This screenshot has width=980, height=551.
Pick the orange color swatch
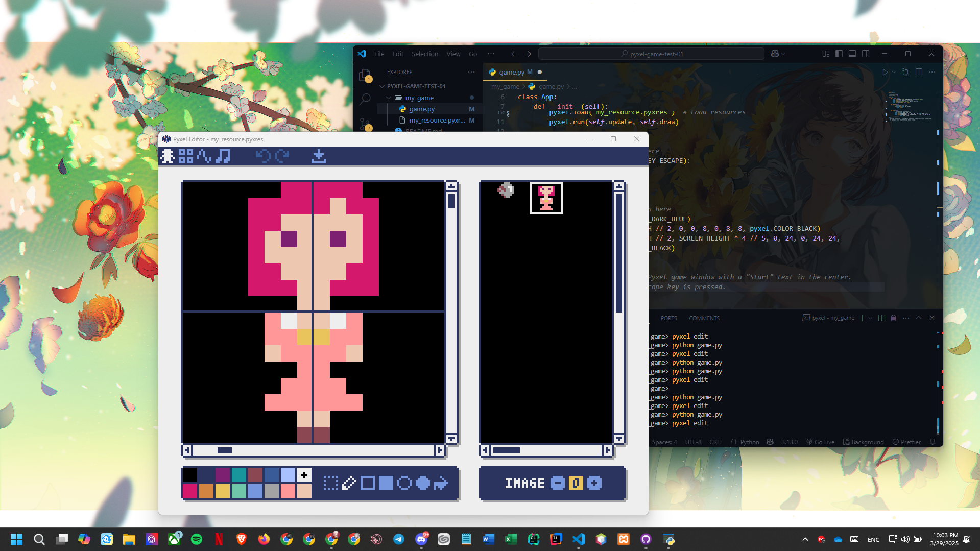206,491
